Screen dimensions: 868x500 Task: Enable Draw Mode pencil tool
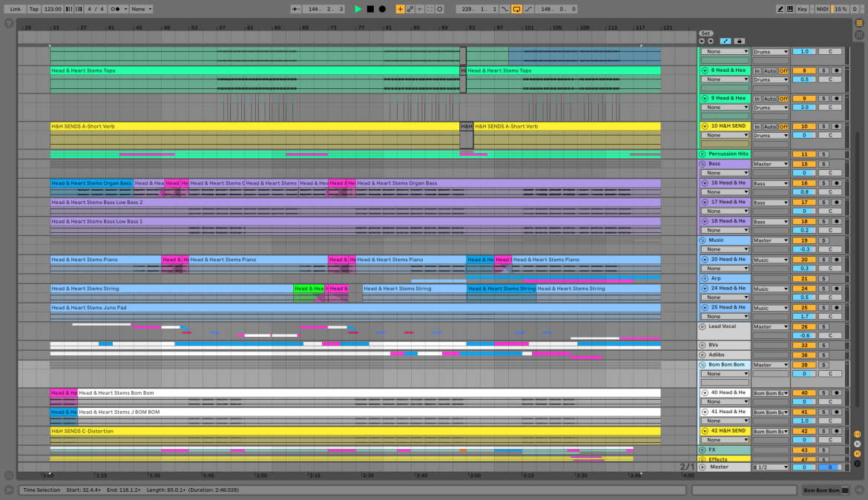[x=780, y=9]
